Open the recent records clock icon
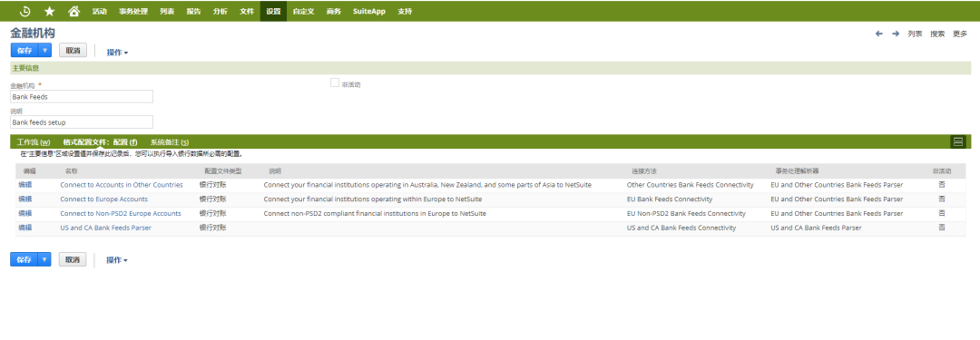 (x=25, y=11)
